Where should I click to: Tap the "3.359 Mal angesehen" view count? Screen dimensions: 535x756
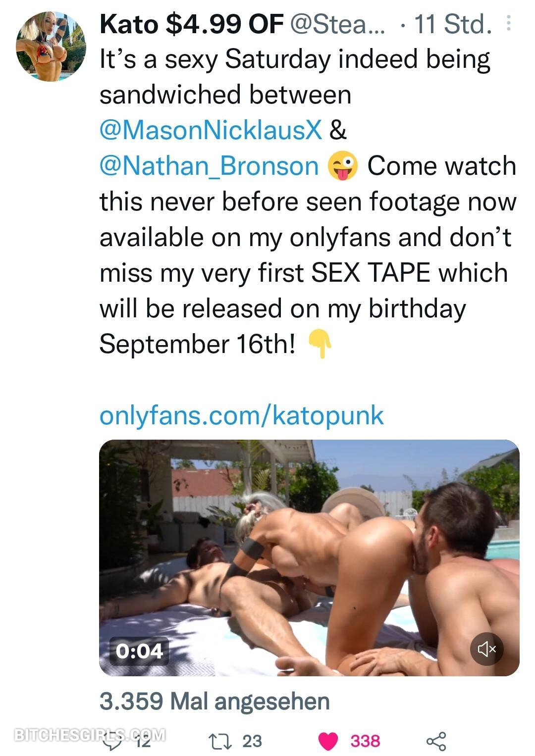pyautogui.click(x=214, y=701)
